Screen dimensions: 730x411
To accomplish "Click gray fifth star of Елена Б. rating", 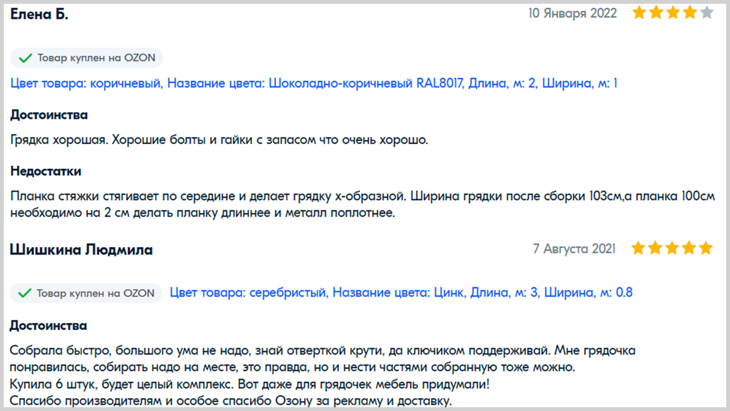I will coord(706,13).
